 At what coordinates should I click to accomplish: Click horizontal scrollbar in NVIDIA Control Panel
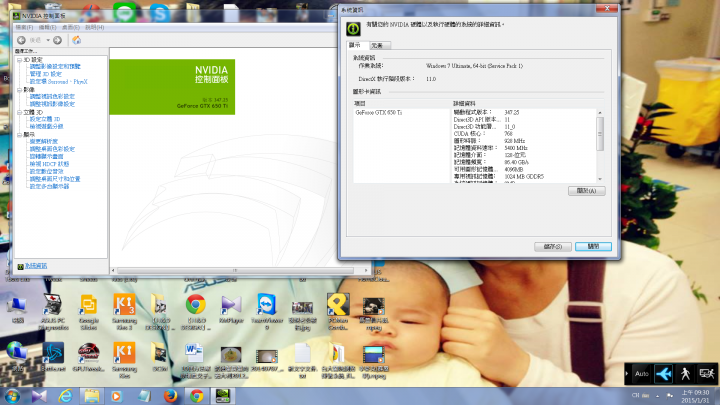(x=235, y=270)
